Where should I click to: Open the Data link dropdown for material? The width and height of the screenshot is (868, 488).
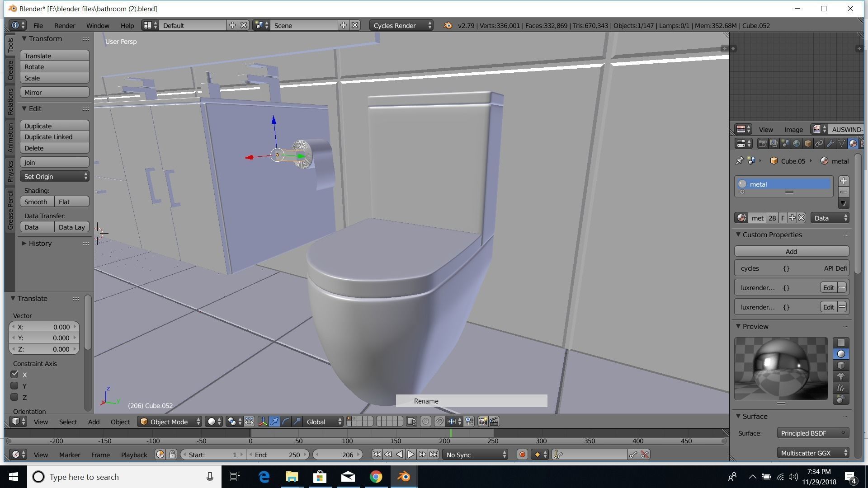click(830, 218)
